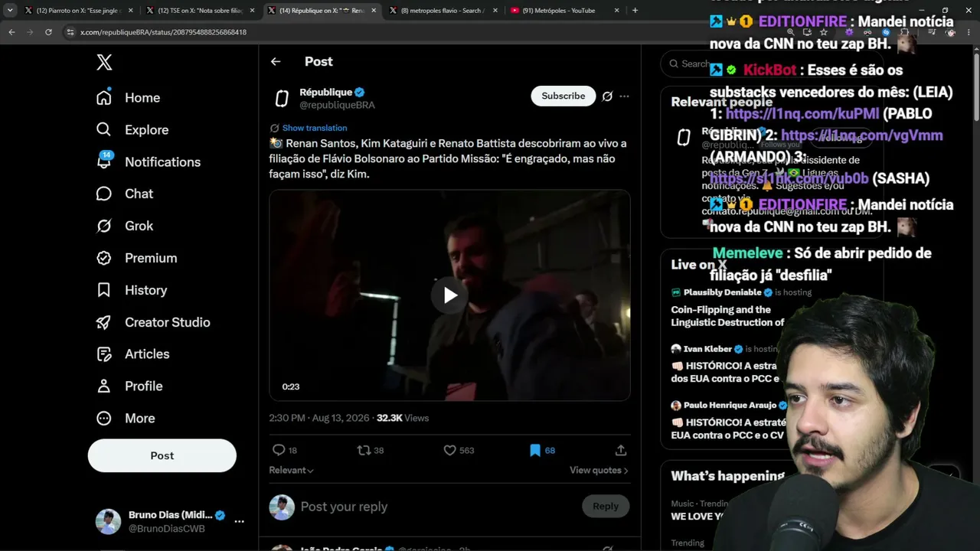Play the video in the République post
980x551 pixels.
coord(449,295)
